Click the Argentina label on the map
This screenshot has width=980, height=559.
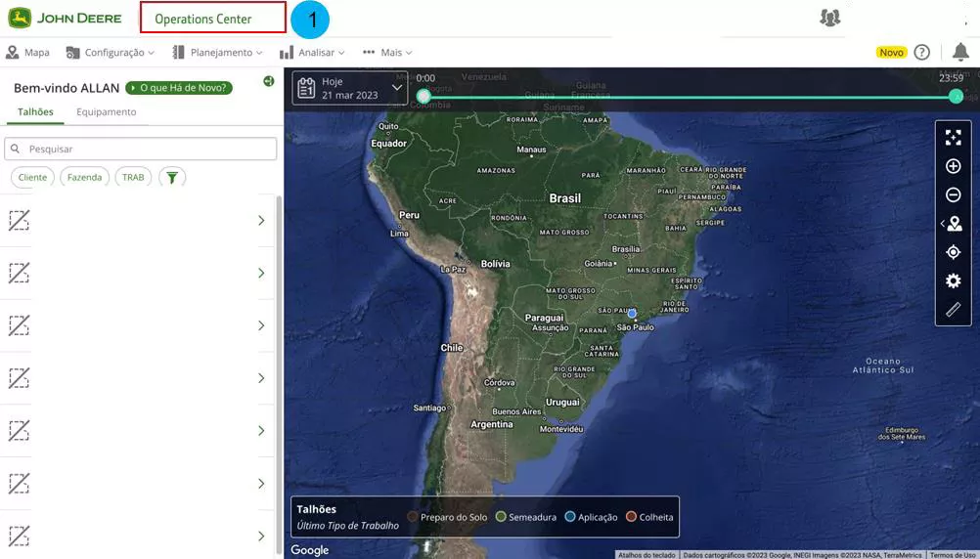[x=492, y=424]
